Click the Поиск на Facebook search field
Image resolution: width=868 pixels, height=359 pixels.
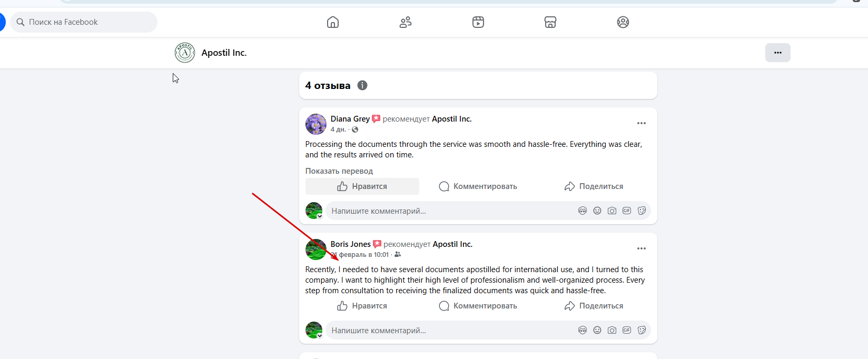pyautogui.click(x=84, y=22)
